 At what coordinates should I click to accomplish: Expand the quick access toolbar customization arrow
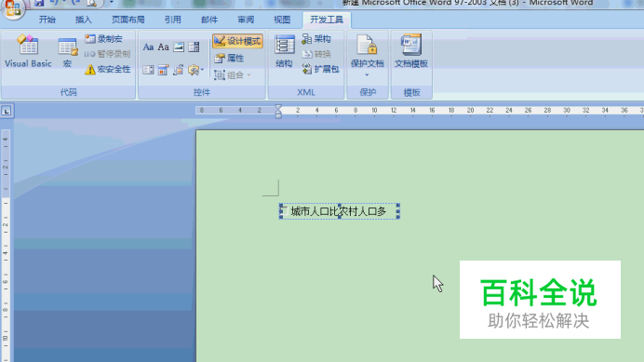(x=111, y=3)
